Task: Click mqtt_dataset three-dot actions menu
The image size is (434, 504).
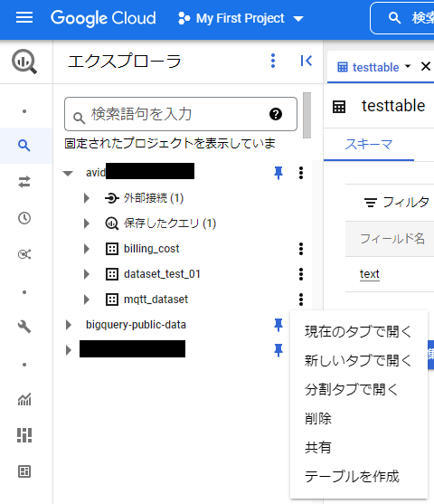Action: (301, 300)
